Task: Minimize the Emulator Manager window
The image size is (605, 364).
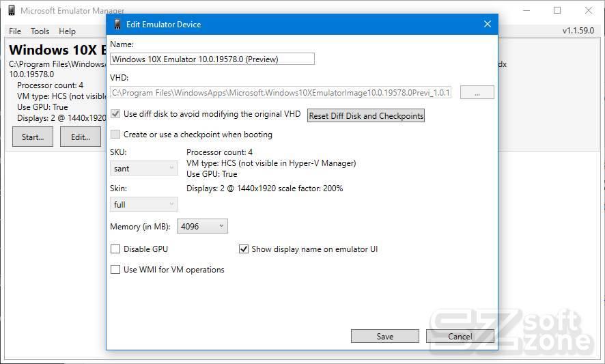Action: click(x=526, y=10)
